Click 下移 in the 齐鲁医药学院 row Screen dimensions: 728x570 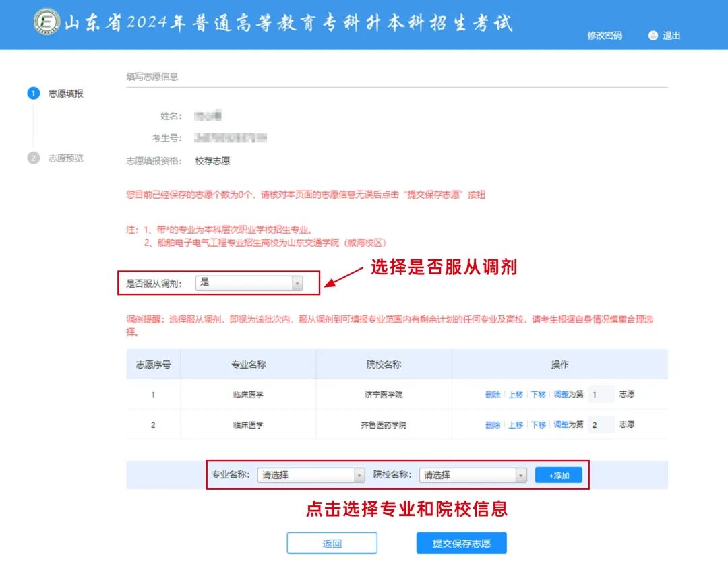(x=538, y=425)
